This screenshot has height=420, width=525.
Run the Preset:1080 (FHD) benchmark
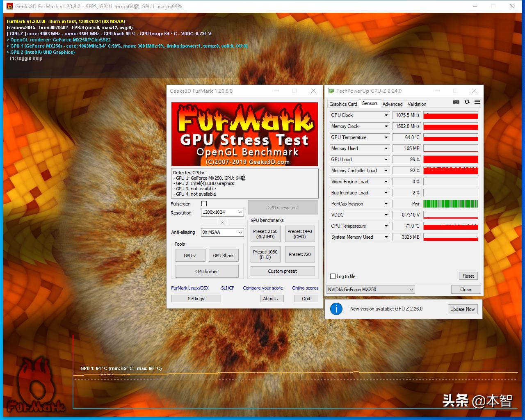pos(265,254)
